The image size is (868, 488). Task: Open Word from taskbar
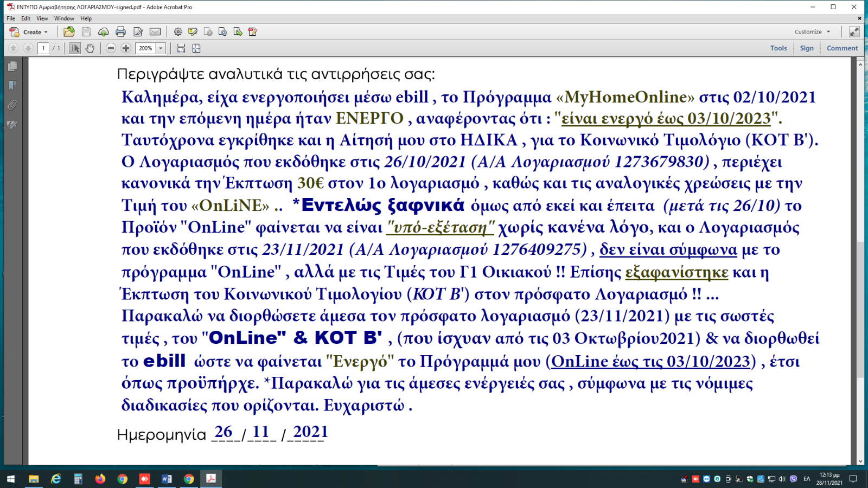[167, 479]
